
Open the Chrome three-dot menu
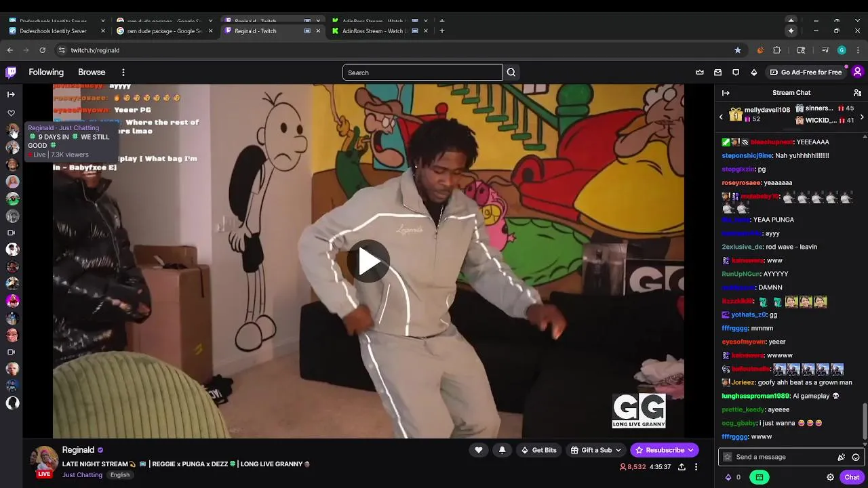(x=859, y=50)
